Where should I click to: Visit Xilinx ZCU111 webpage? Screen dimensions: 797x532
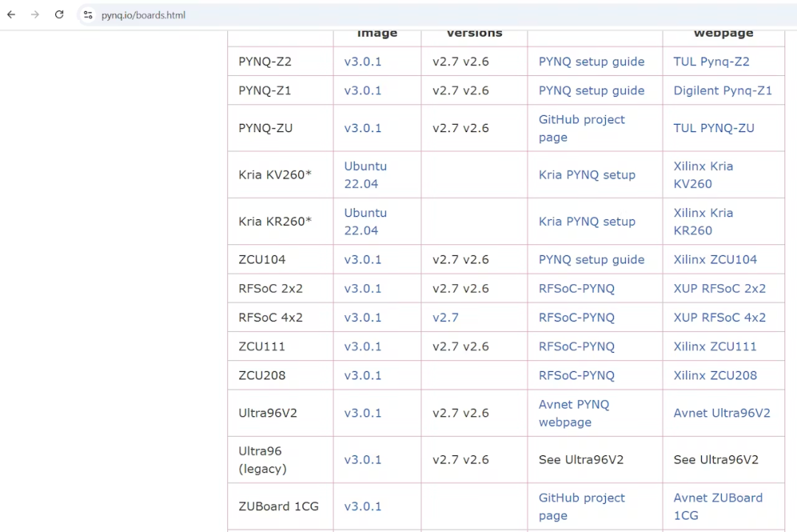(714, 347)
